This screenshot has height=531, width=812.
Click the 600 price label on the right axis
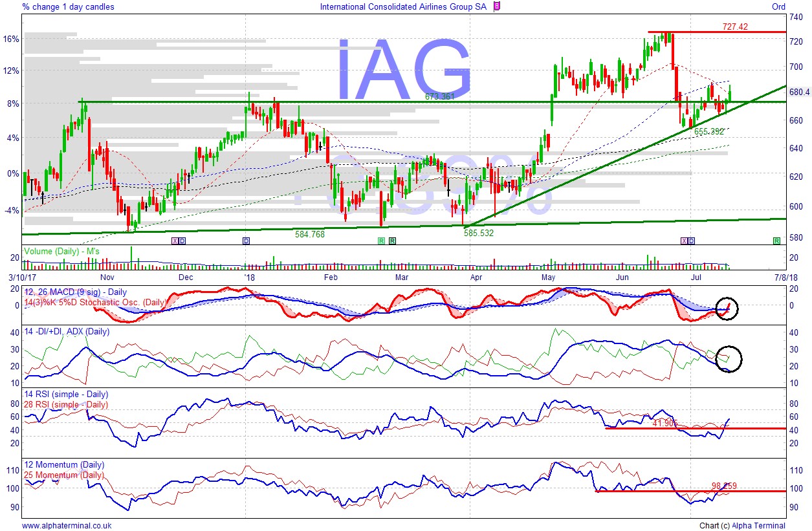[x=795, y=206]
